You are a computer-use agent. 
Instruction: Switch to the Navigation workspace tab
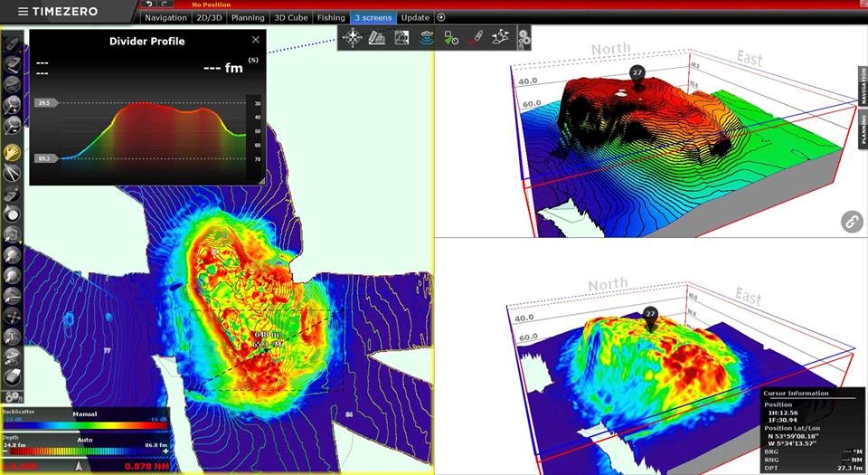coord(165,17)
